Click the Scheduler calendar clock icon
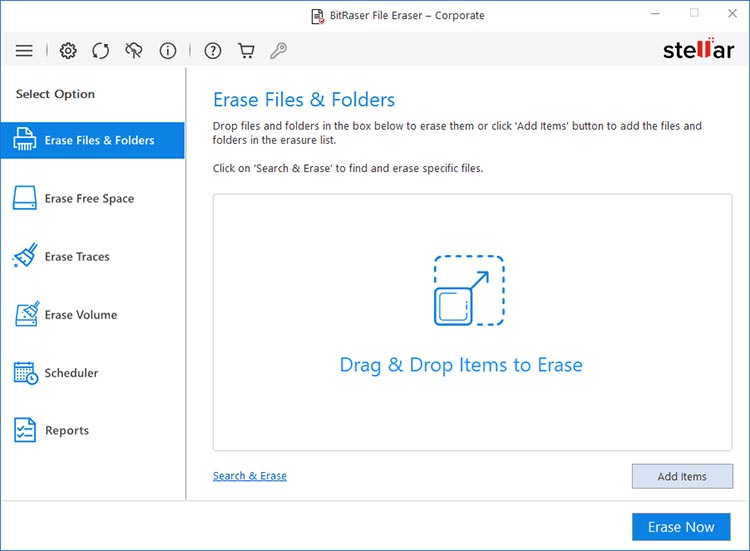Viewport: 750px width, 551px height. click(26, 373)
